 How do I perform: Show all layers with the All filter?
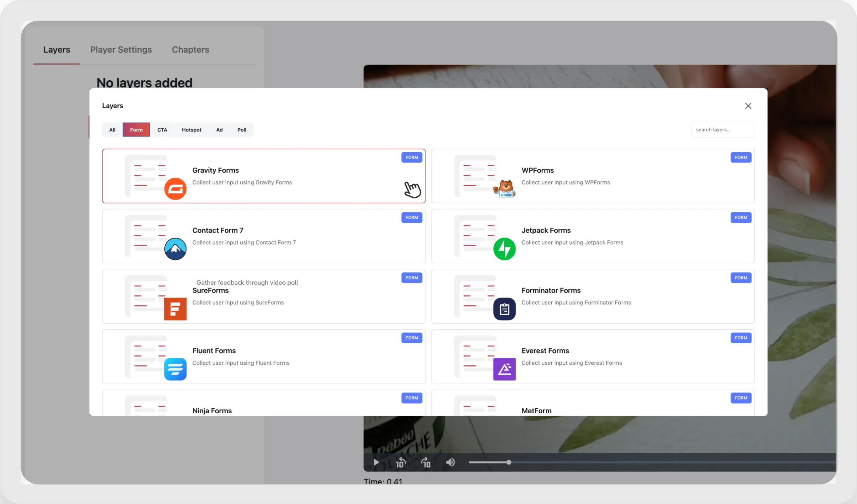pos(112,130)
